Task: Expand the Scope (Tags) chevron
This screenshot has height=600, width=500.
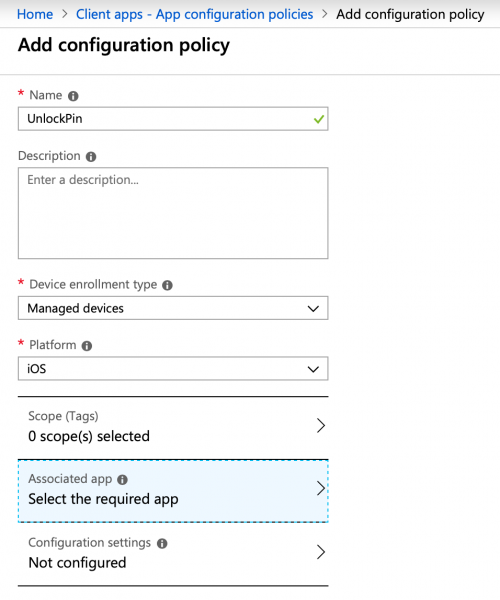Action: tap(321, 426)
